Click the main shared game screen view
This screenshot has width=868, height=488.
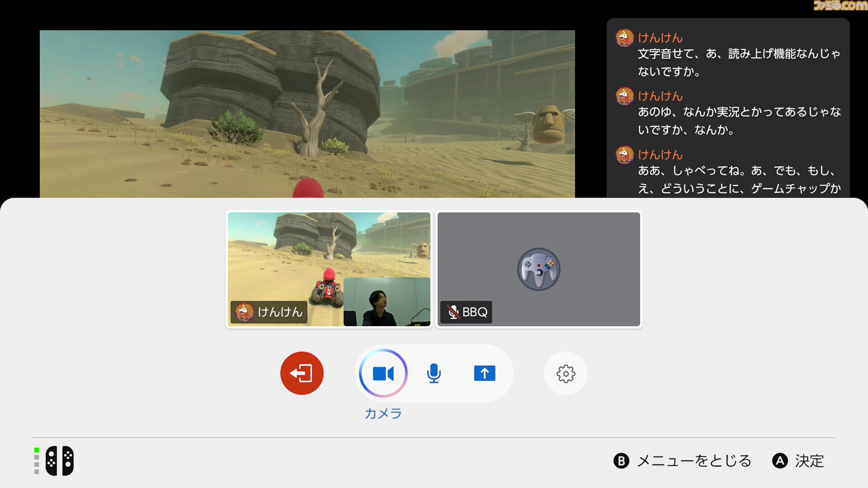click(307, 114)
